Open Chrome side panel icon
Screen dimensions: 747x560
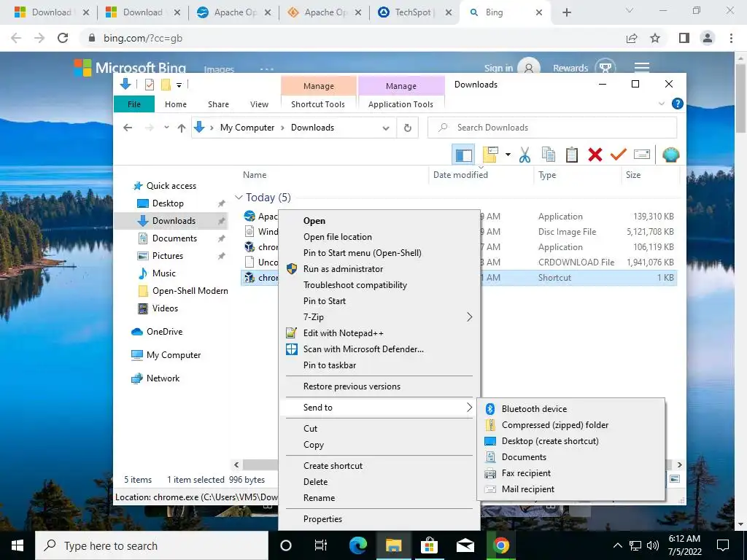[684, 38]
